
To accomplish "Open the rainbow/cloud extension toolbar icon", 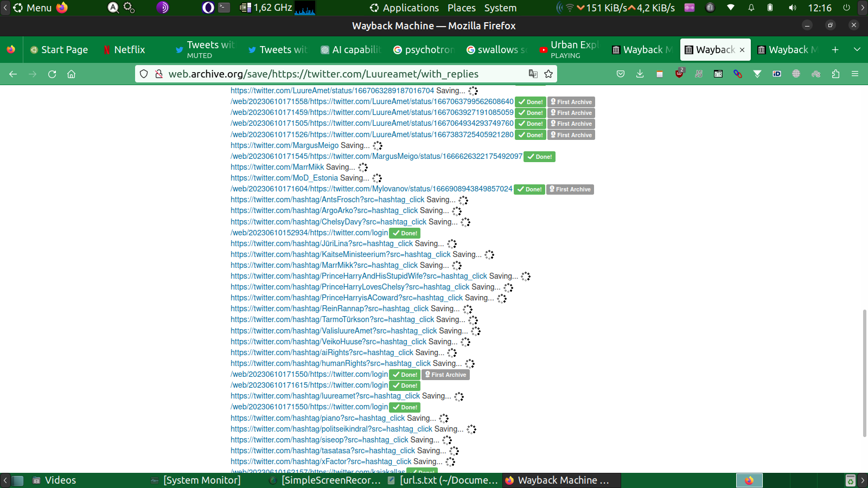I will coord(816,74).
